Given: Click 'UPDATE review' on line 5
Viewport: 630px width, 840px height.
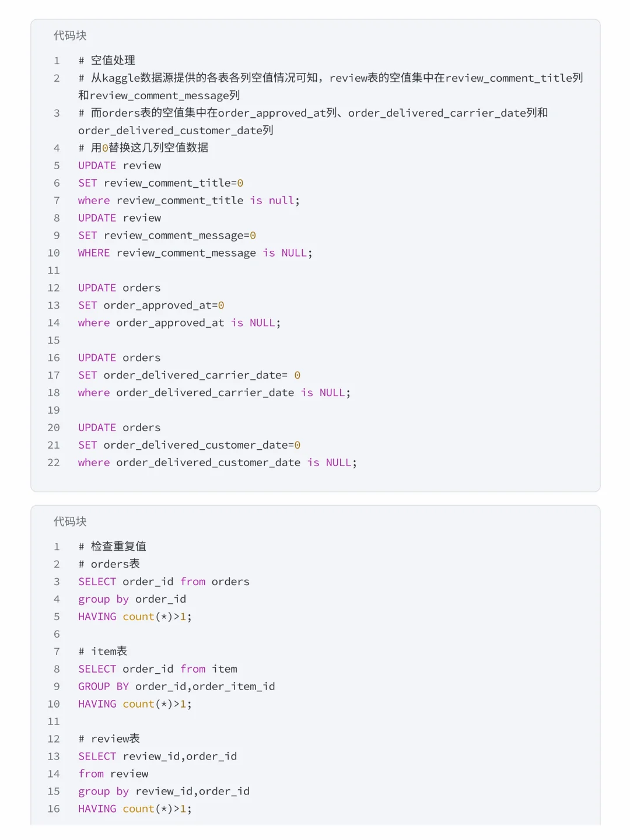Looking at the screenshot, I should click(120, 165).
